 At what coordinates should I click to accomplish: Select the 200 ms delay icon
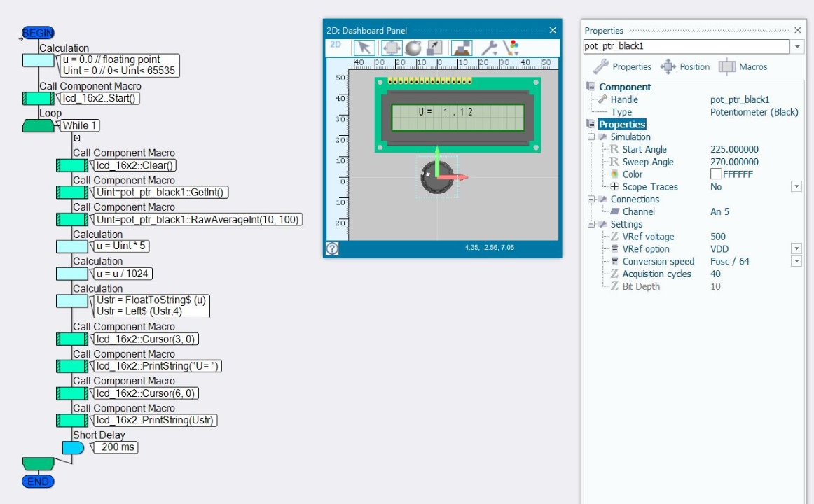[x=73, y=447]
